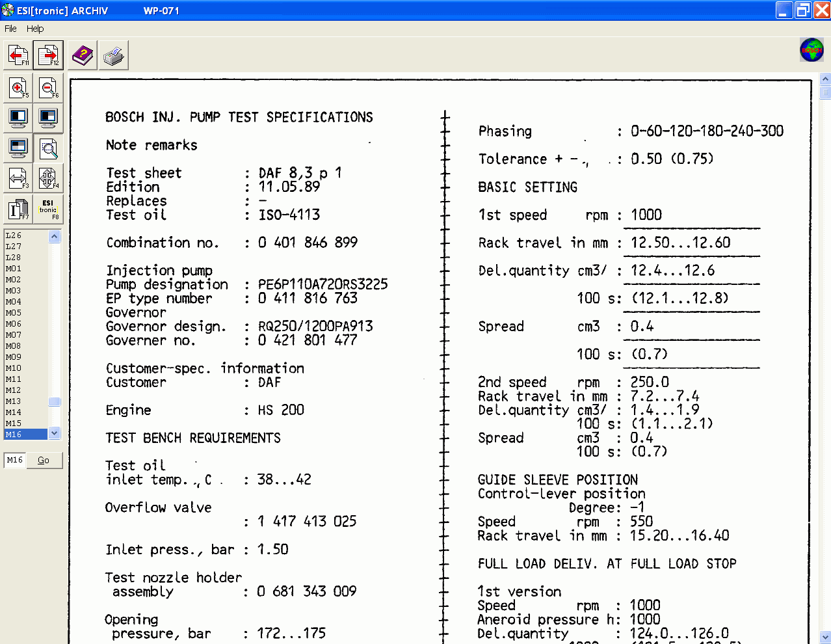Viewport: 831px width, 644px height.
Task: Select page L26 in the list
Action: [26, 235]
